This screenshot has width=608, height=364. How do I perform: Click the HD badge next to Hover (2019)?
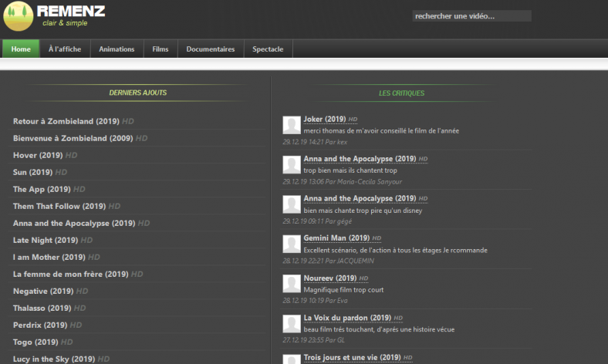[x=71, y=155]
